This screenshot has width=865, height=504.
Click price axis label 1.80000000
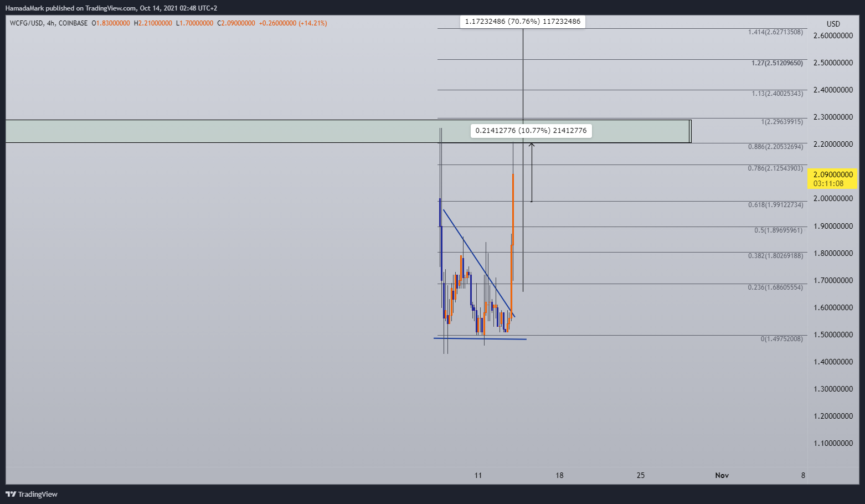(833, 253)
